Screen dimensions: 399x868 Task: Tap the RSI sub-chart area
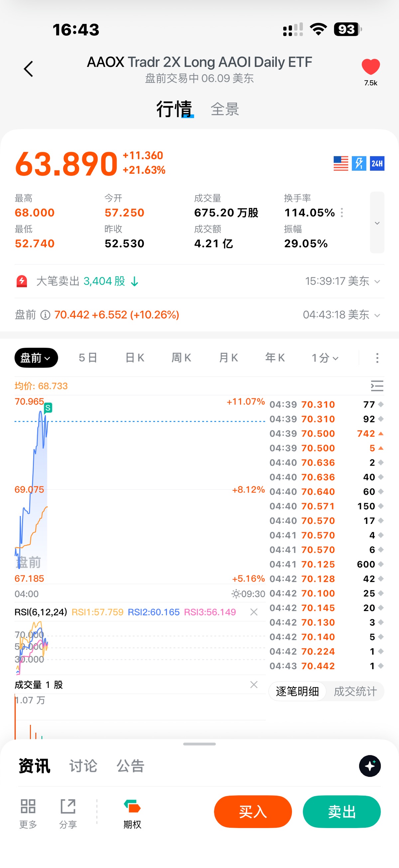pyautogui.click(x=140, y=648)
